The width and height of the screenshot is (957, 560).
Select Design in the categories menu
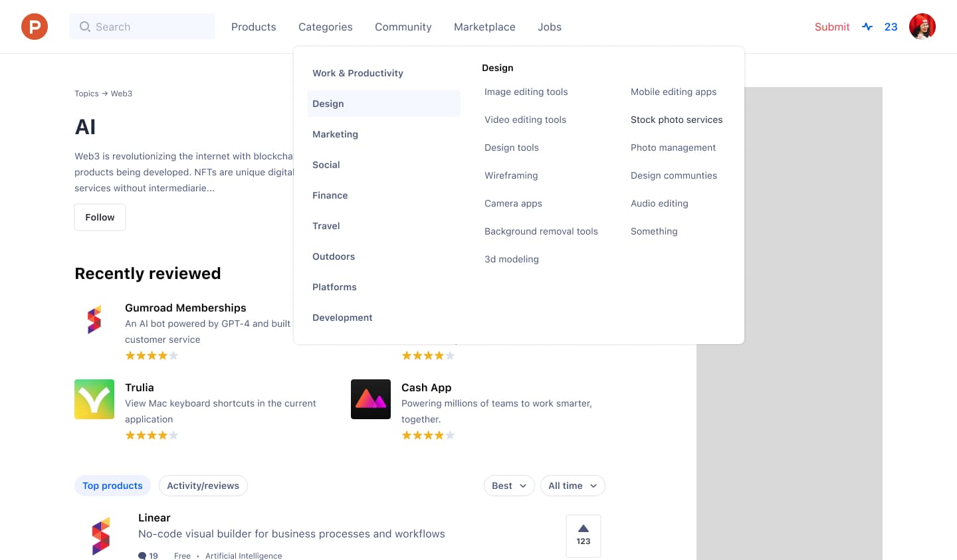328,104
